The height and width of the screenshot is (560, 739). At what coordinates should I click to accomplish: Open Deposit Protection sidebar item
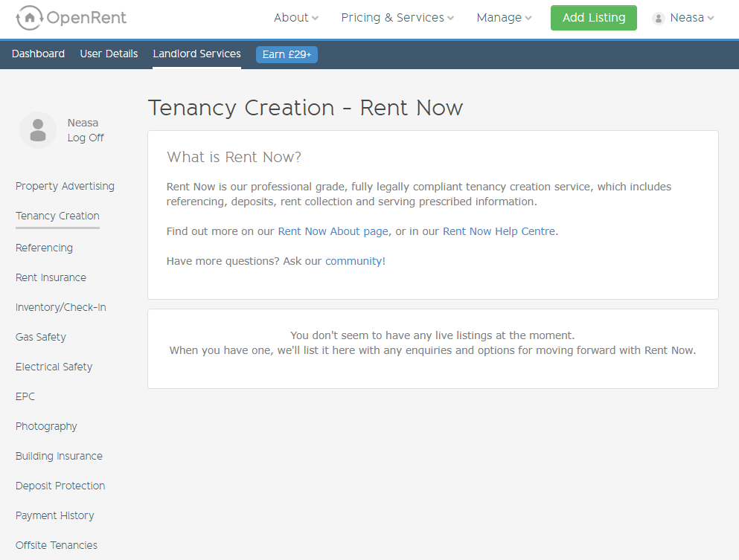[x=60, y=486]
